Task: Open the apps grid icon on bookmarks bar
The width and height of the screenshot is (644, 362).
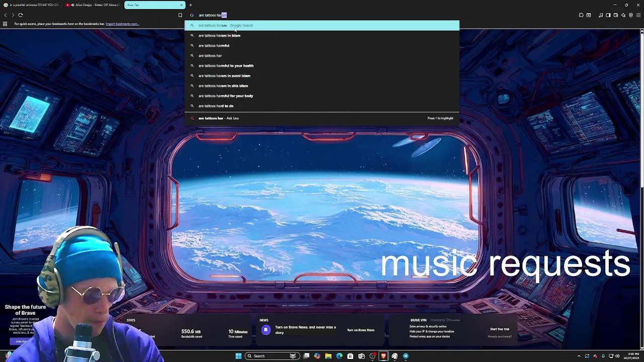Action: click(5, 24)
